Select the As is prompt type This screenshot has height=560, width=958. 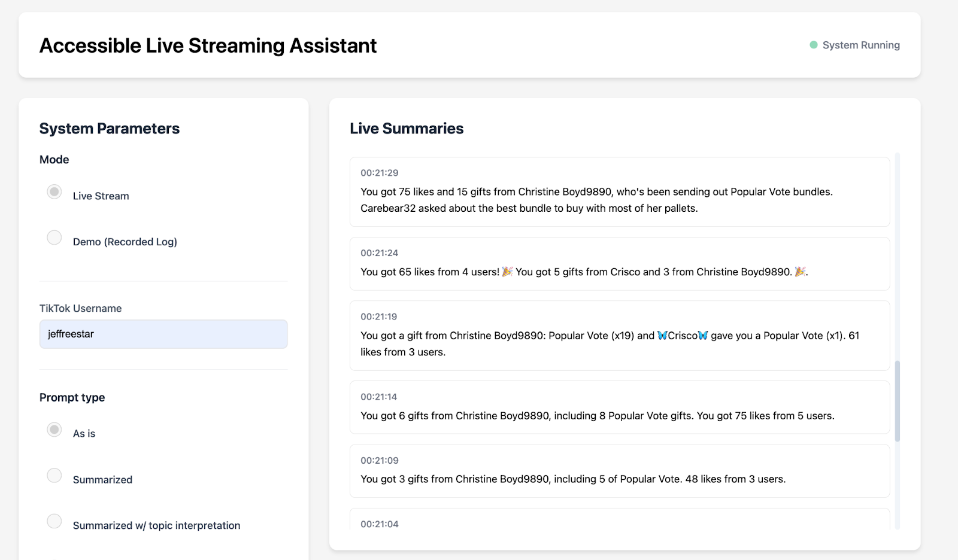coord(54,429)
